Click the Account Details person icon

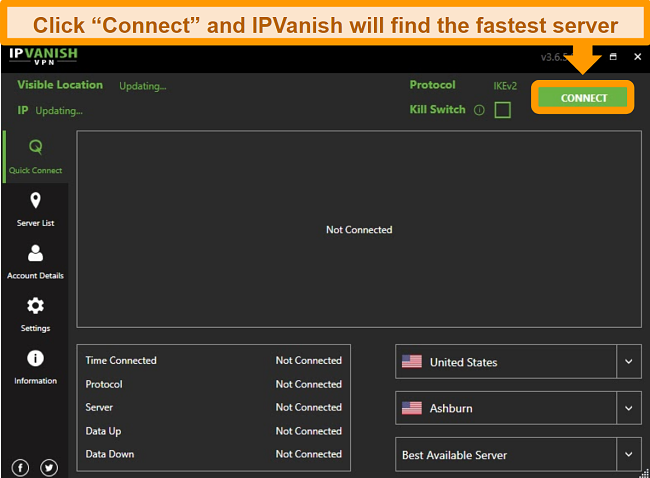[x=35, y=253]
